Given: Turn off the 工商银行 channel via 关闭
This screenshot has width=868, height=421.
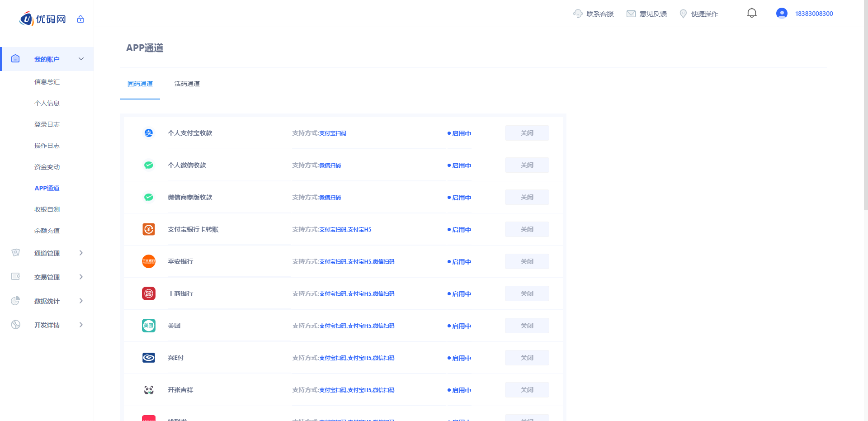Looking at the screenshot, I should tap(527, 293).
